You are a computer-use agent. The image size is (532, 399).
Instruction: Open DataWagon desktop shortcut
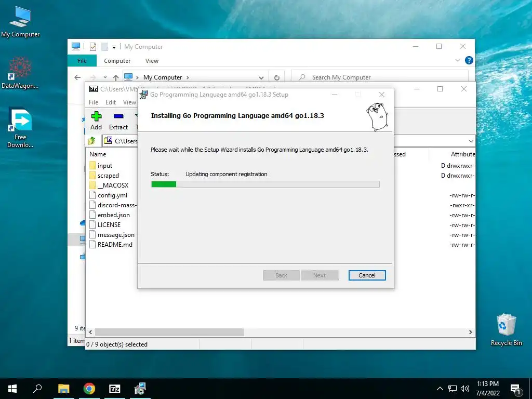coord(20,73)
